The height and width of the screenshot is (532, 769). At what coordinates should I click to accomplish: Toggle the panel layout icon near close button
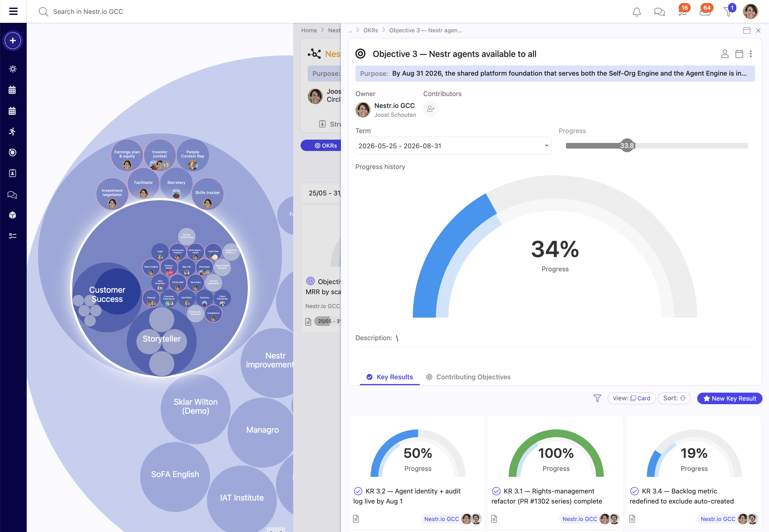pos(747,30)
